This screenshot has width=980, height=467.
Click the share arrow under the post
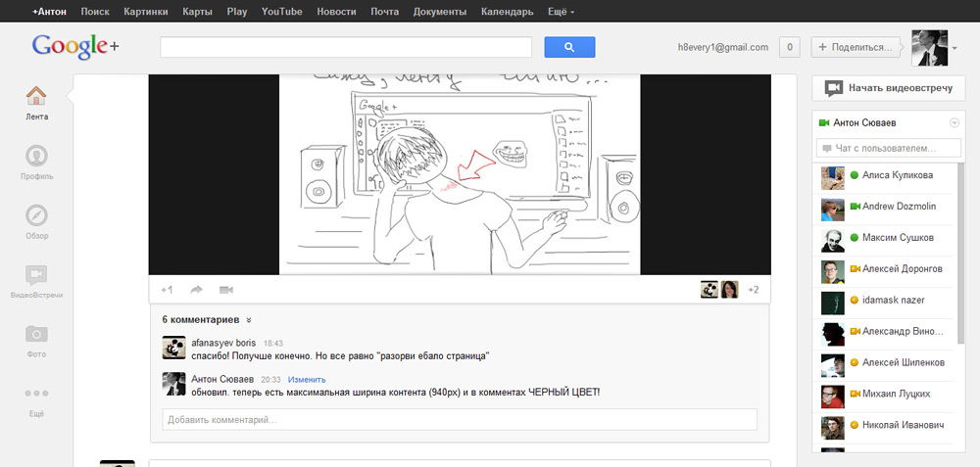click(197, 290)
